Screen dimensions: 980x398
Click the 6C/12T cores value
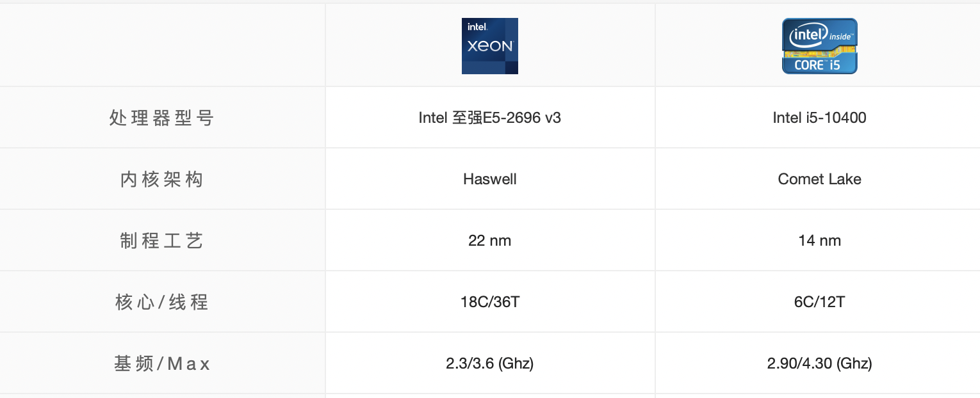pyautogui.click(x=819, y=302)
